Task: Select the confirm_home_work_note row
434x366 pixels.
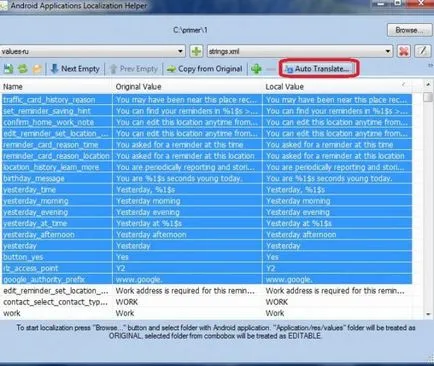Action: click(x=207, y=122)
